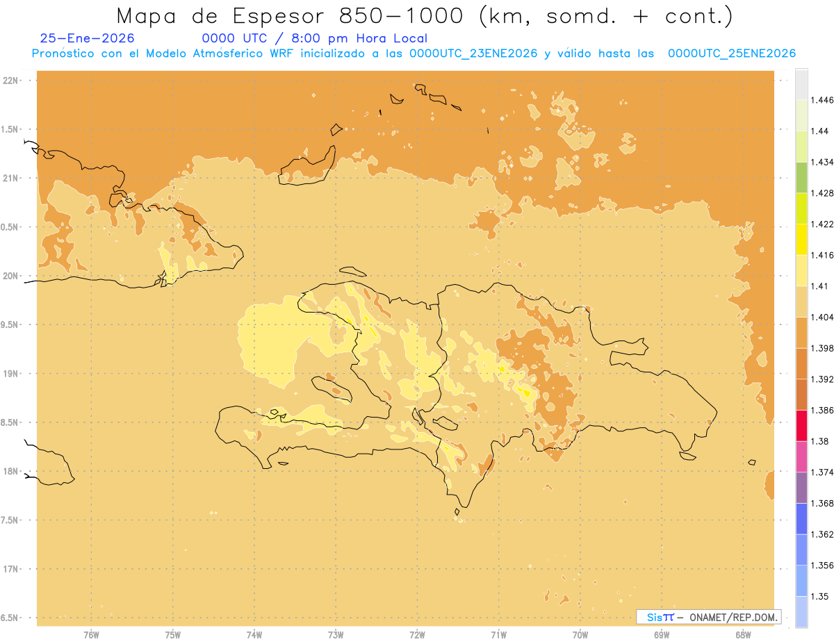Select the blue legend swatch between 1.362 and 1.368
834x644 pixels.
[801, 518]
